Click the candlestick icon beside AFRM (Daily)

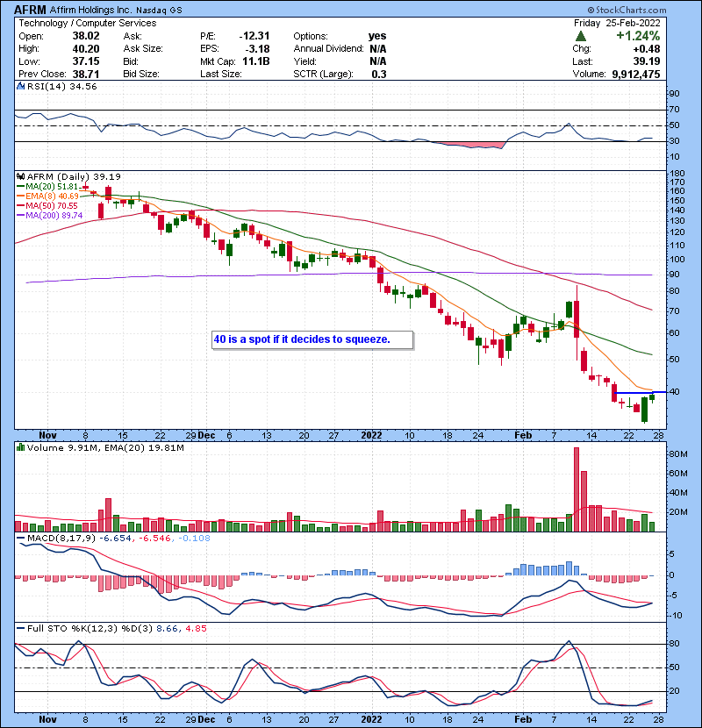coord(20,176)
